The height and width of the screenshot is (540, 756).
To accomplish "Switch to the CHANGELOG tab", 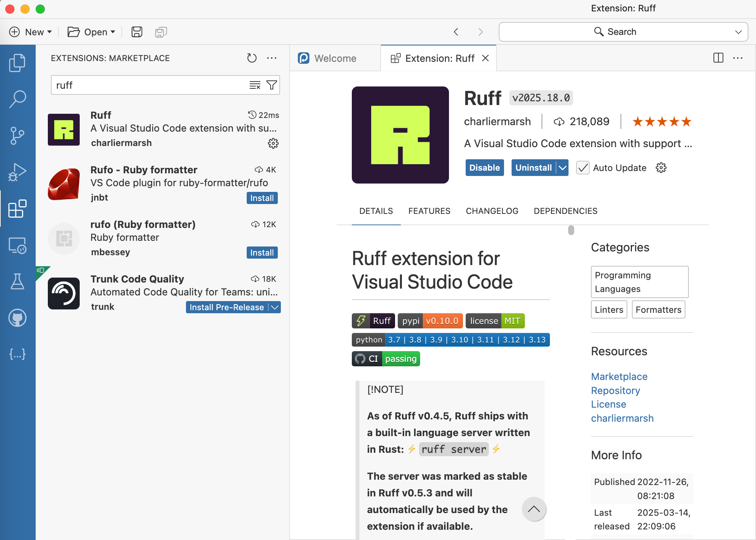I will (x=492, y=211).
